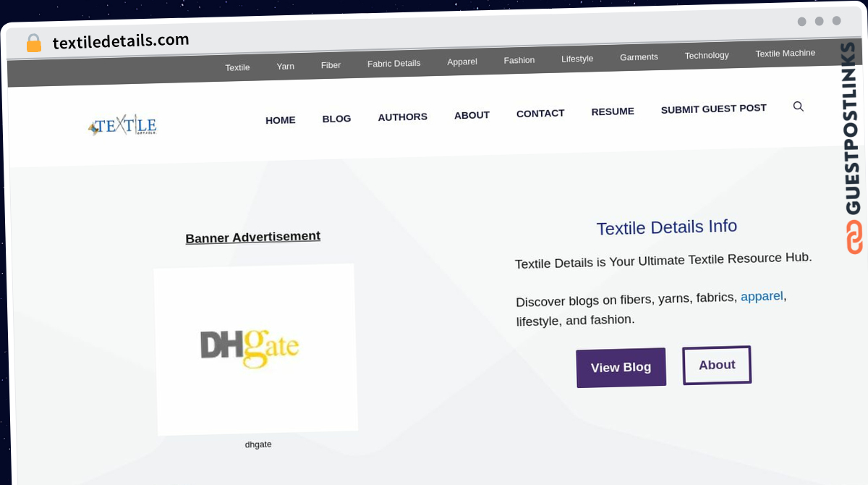This screenshot has height=485, width=868.
Task: Click the padlock icon beside the URL
Action: tap(34, 43)
